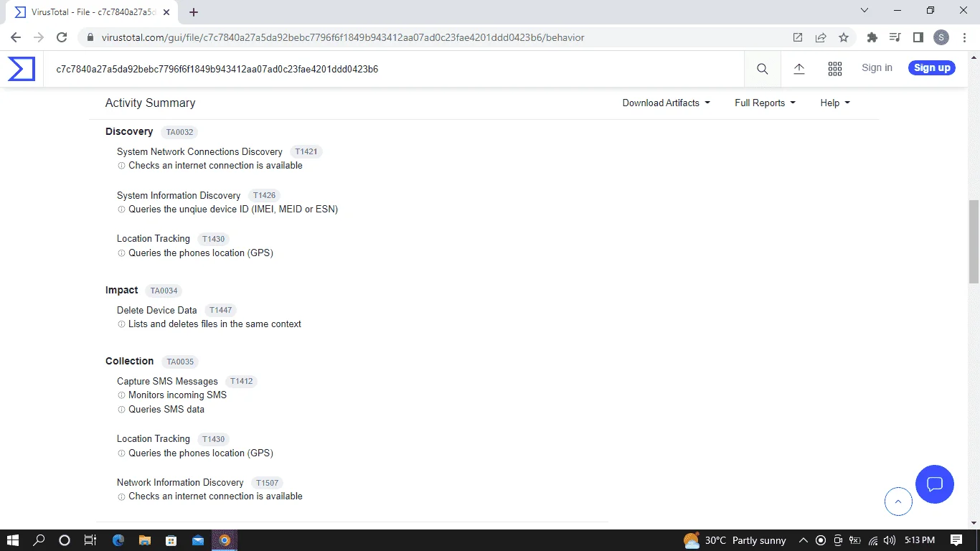Image resolution: width=980 pixels, height=551 pixels.
Task: Click the file hash search field
Action: (393, 70)
